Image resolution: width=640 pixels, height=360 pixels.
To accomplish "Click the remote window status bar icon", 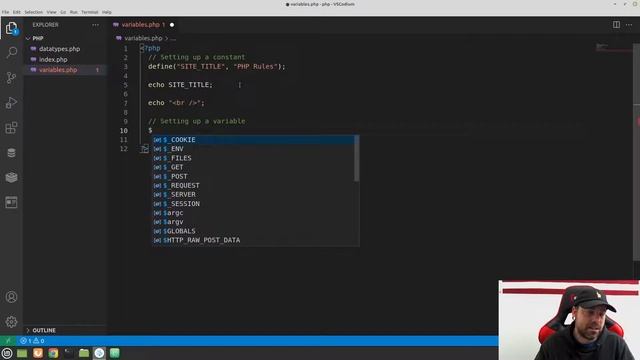I will (8, 340).
